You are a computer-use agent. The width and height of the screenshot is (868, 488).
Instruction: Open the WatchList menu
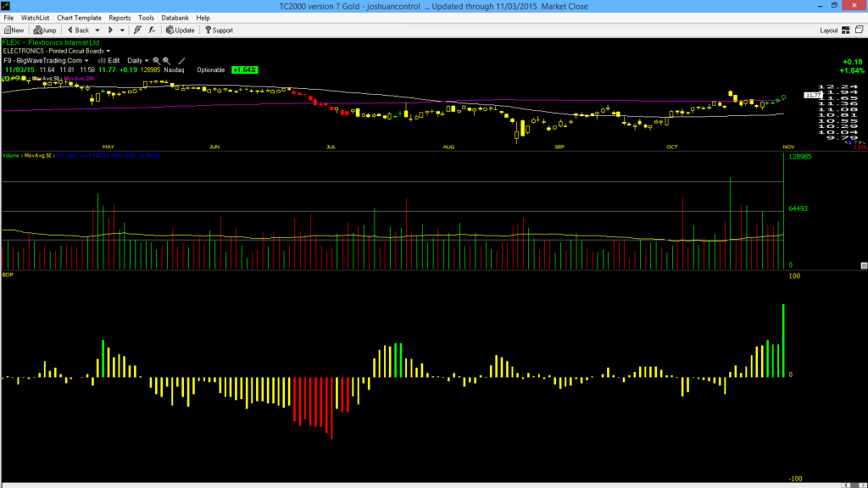click(x=35, y=18)
